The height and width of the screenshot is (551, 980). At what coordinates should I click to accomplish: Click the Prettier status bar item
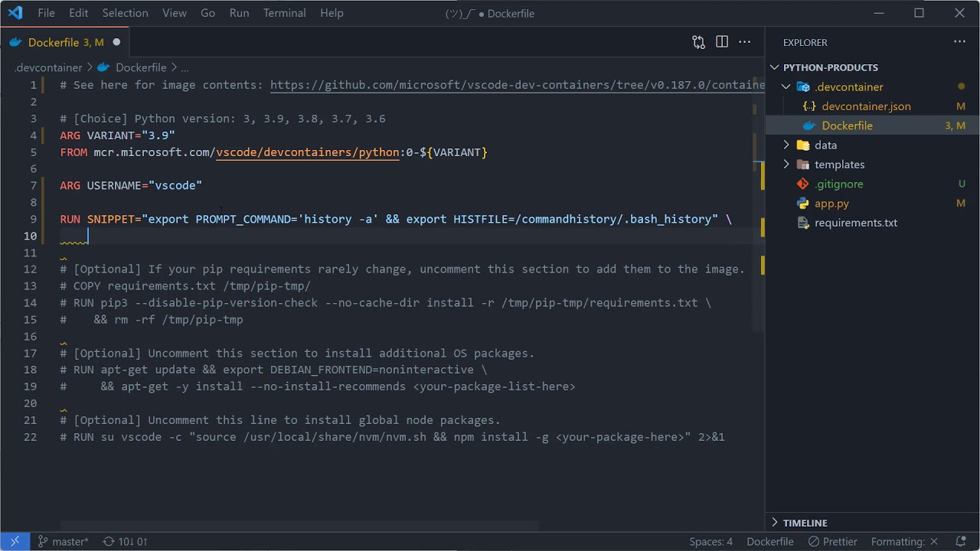833,541
